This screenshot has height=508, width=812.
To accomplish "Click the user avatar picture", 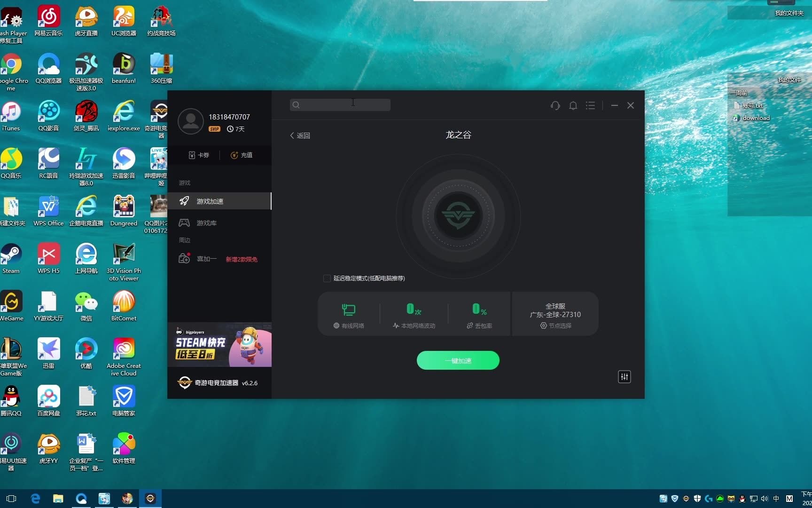I will pos(190,121).
